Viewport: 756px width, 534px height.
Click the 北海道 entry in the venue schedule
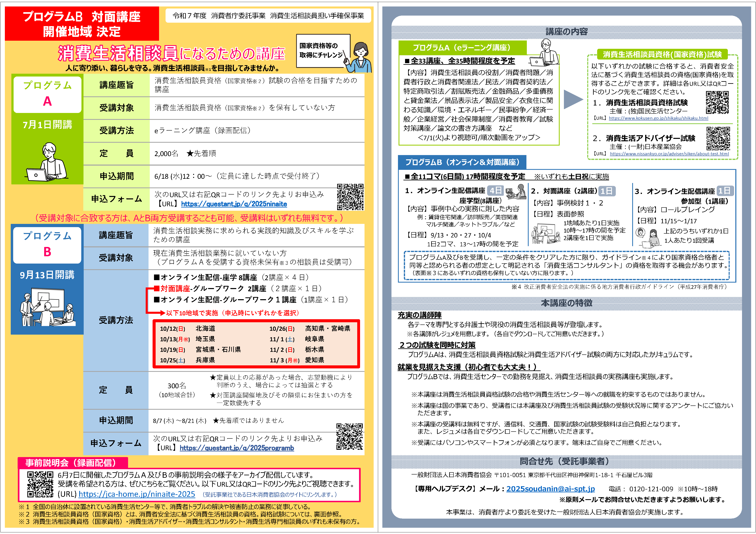pyautogui.click(x=205, y=328)
